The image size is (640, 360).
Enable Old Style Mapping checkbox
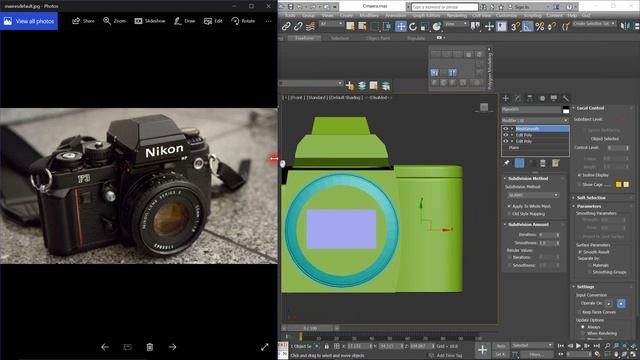coord(509,214)
